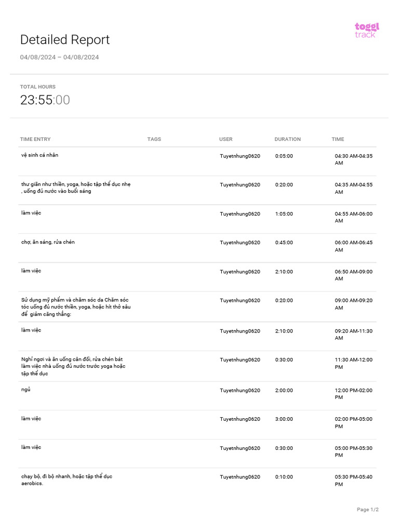Select the 'vệ sinh cá nhân' time entry

44,155
